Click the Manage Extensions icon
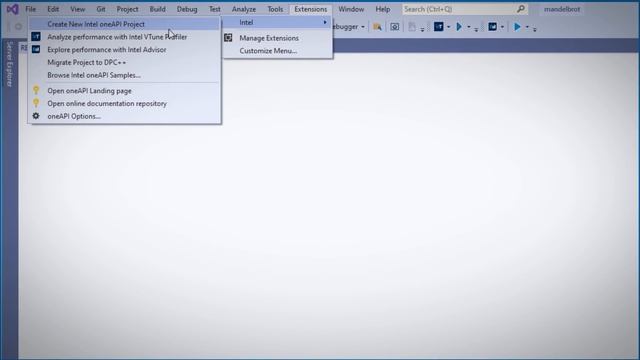This screenshot has width=640, height=360. [x=228, y=38]
